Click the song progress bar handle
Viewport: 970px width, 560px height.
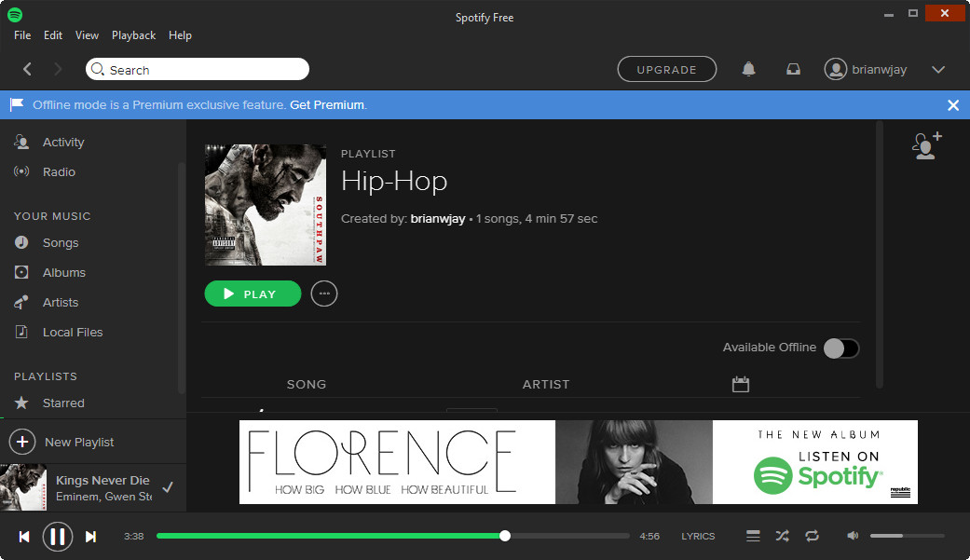[x=505, y=536]
